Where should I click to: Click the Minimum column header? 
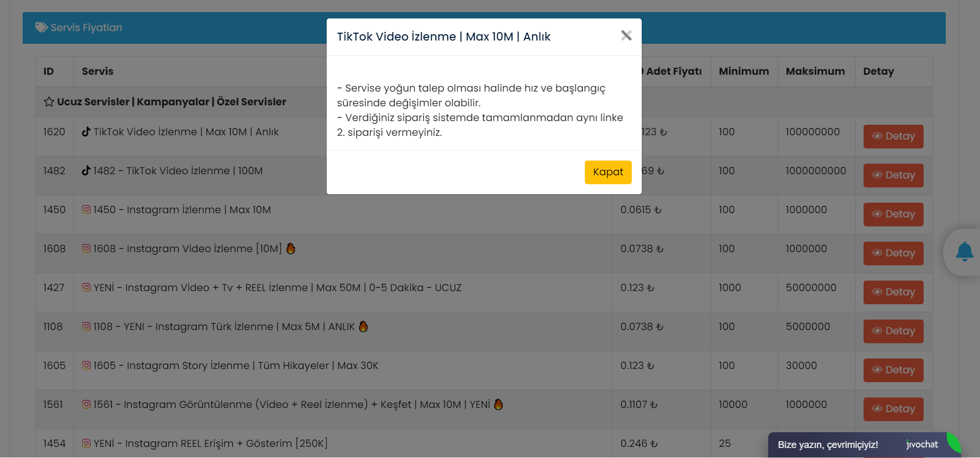(x=744, y=72)
